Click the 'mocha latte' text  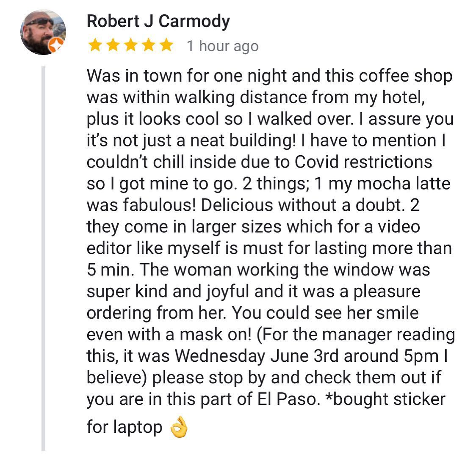pos(404,184)
